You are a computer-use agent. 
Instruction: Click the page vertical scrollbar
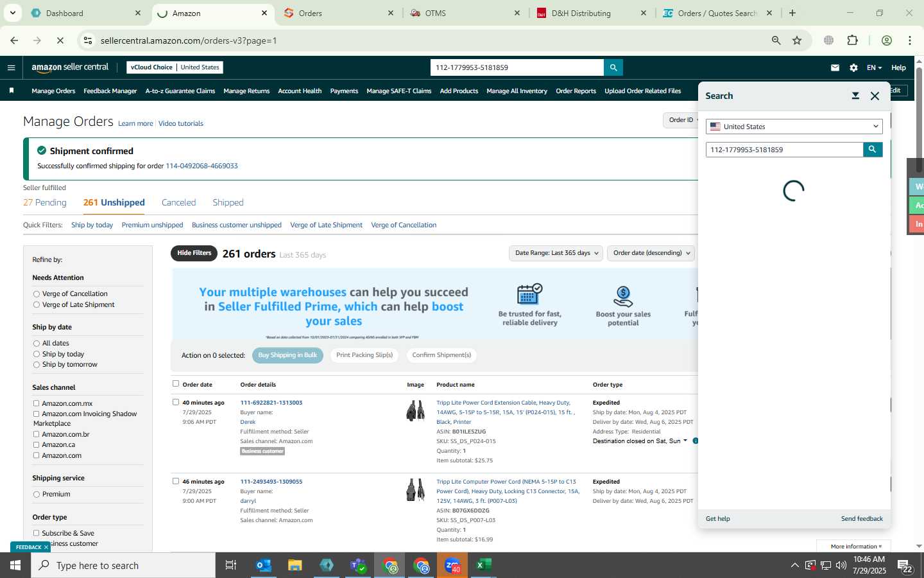point(919,119)
